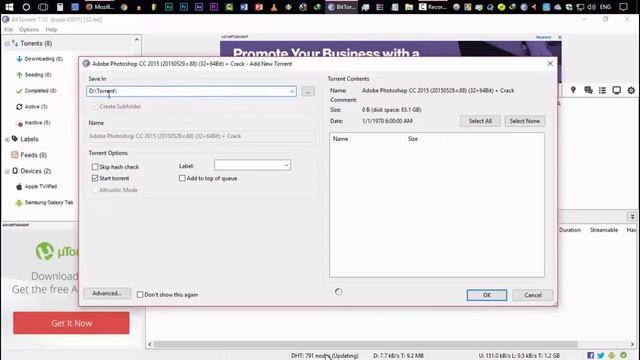
Task: Open the volume speaker tray icon
Action: click(x=591, y=7)
